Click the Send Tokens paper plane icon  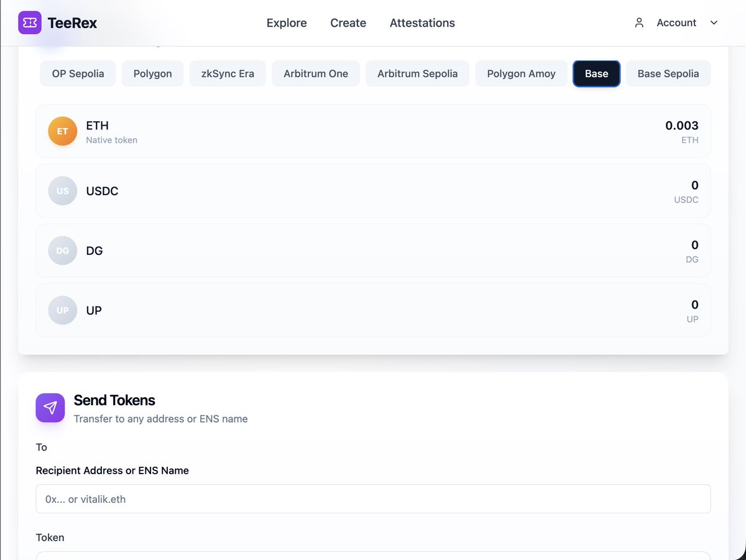pos(50,408)
